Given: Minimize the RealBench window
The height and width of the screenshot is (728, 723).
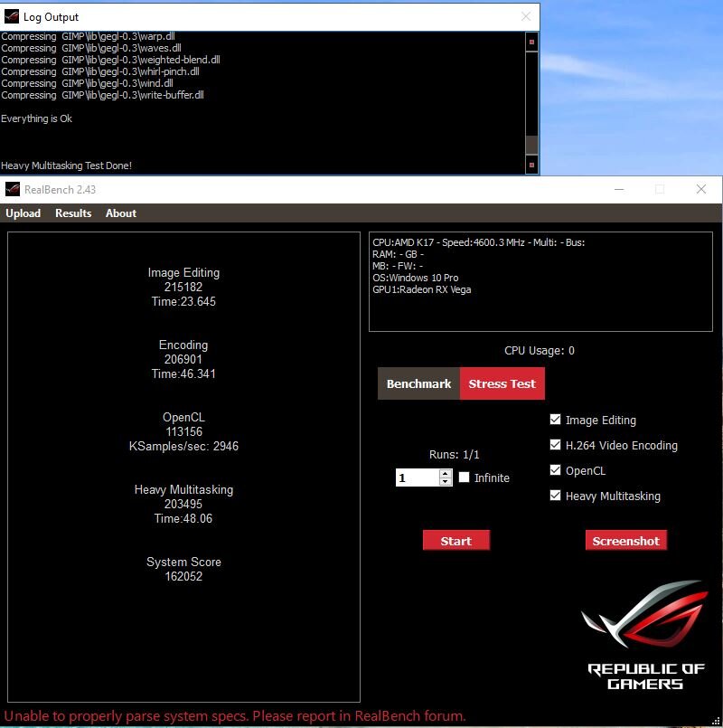Looking at the screenshot, I should pyautogui.click(x=619, y=189).
